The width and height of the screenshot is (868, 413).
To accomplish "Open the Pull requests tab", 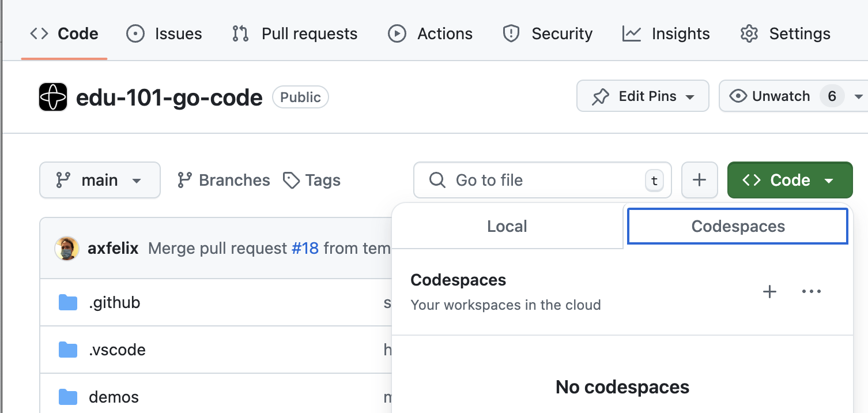I will (x=295, y=34).
